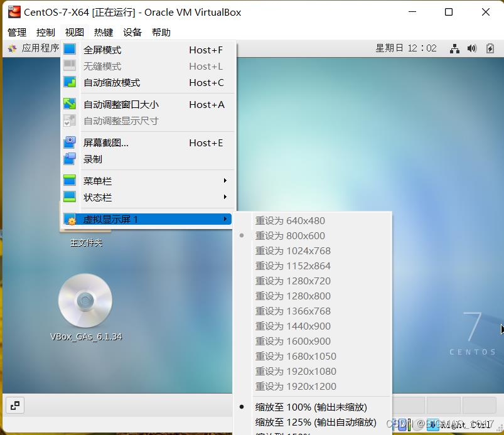Select radio 重设为 800x600
Viewport: 504px width, 435px height.
pyautogui.click(x=313, y=235)
